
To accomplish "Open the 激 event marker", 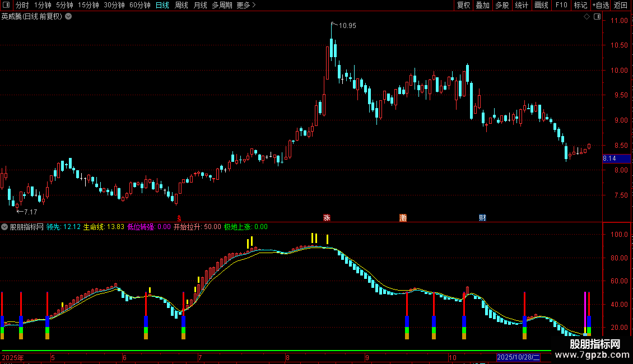I will [403, 218].
